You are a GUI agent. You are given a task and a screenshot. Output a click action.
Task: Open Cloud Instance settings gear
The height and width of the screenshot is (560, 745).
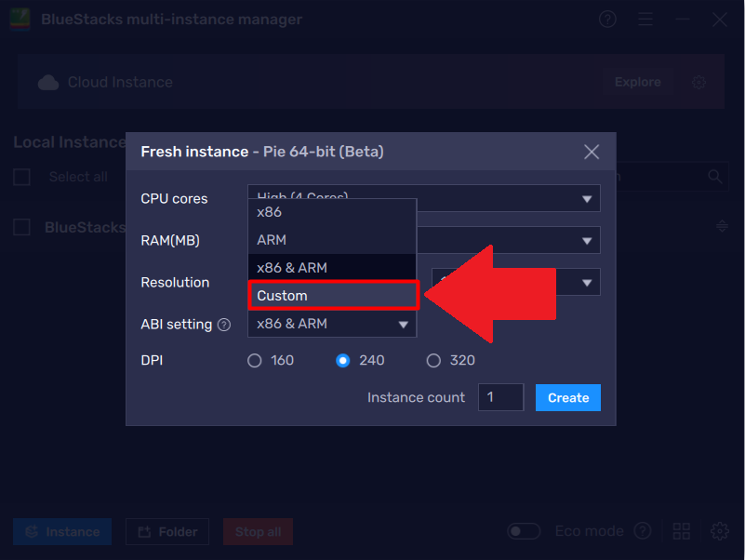698,82
